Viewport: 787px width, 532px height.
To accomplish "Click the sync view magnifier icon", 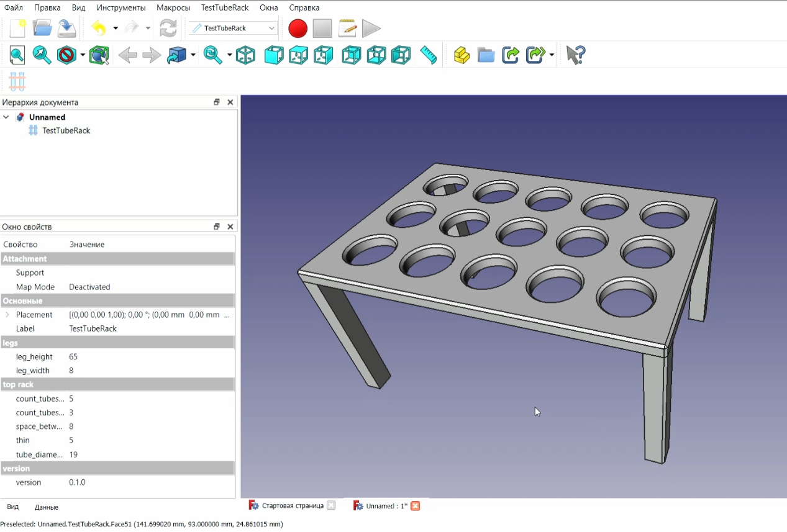I will (213, 55).
